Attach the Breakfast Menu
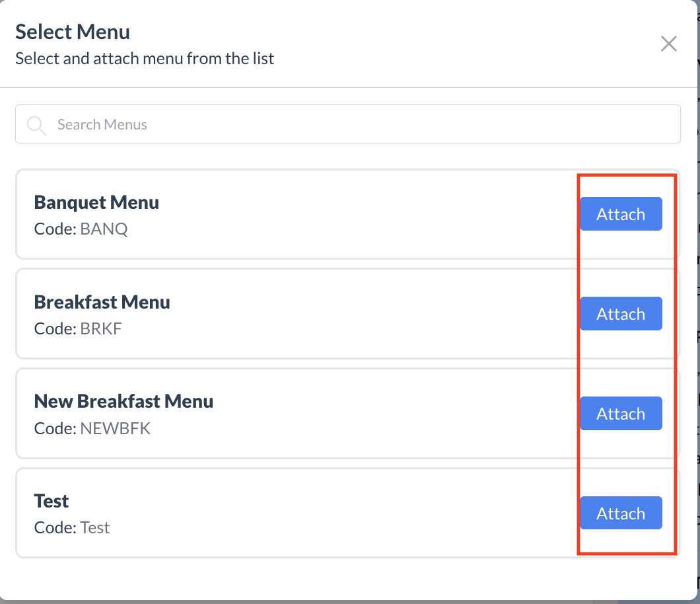 (x=621, y=314)
